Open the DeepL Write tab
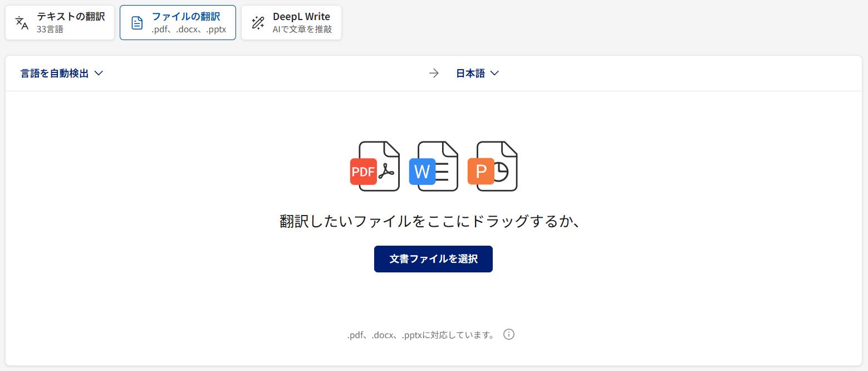Image resolution: width=868 pixels, height=371 pixels. (291, 23)
